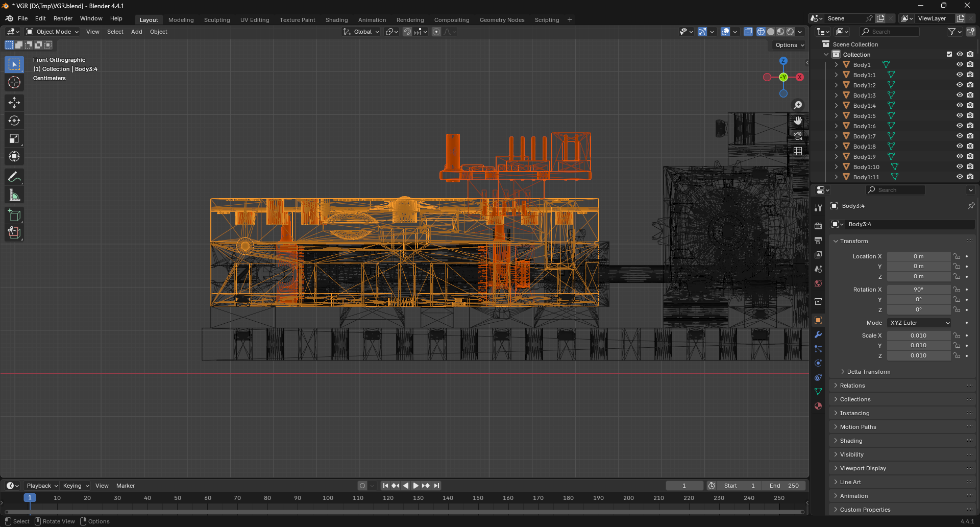Expand the Relations panel

pos(852,386)
